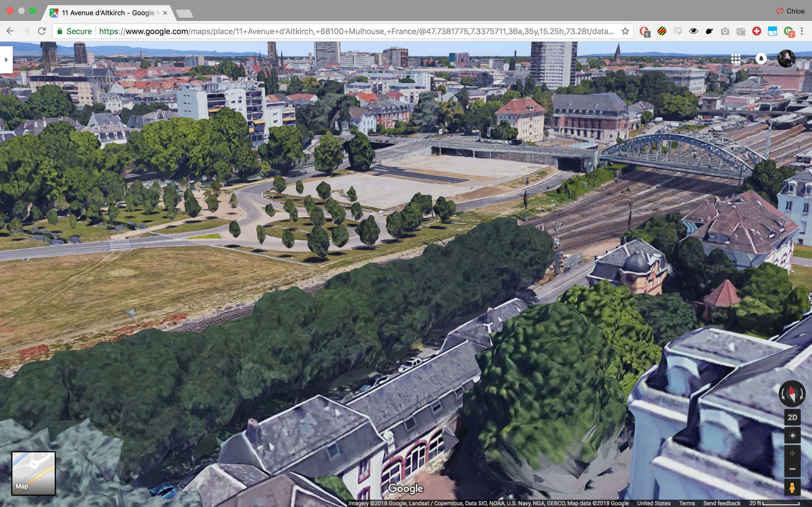
Task: Click the Terms link
Action: pos(687,503)
